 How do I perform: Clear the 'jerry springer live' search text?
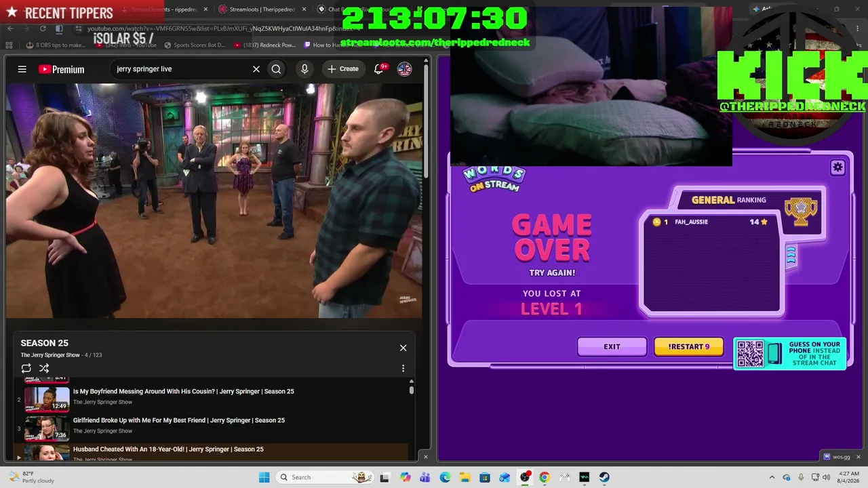pyautogui.click(x=256, y=69)
